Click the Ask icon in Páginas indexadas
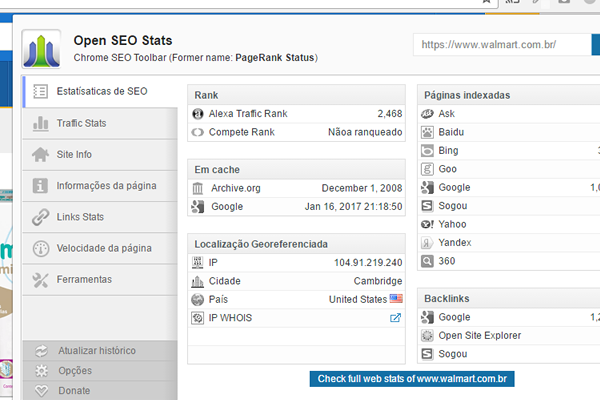The image size is (600, 400). [427, 114]
